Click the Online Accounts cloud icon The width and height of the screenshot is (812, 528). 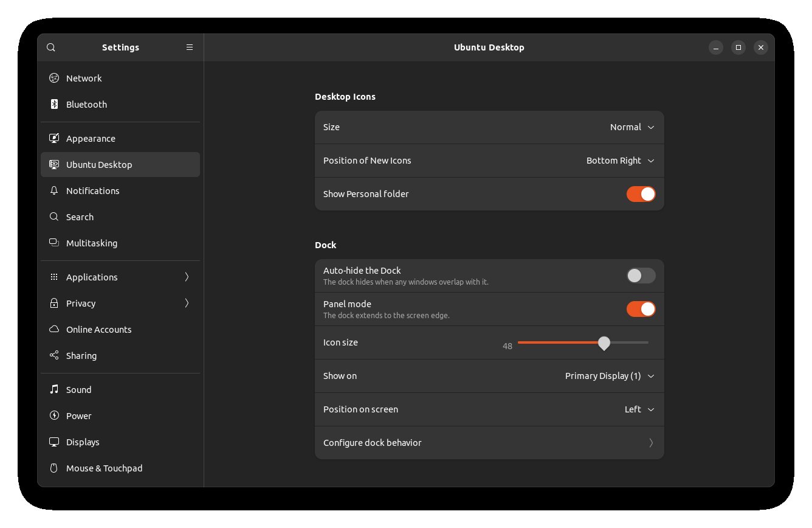[x=54, y=329]
